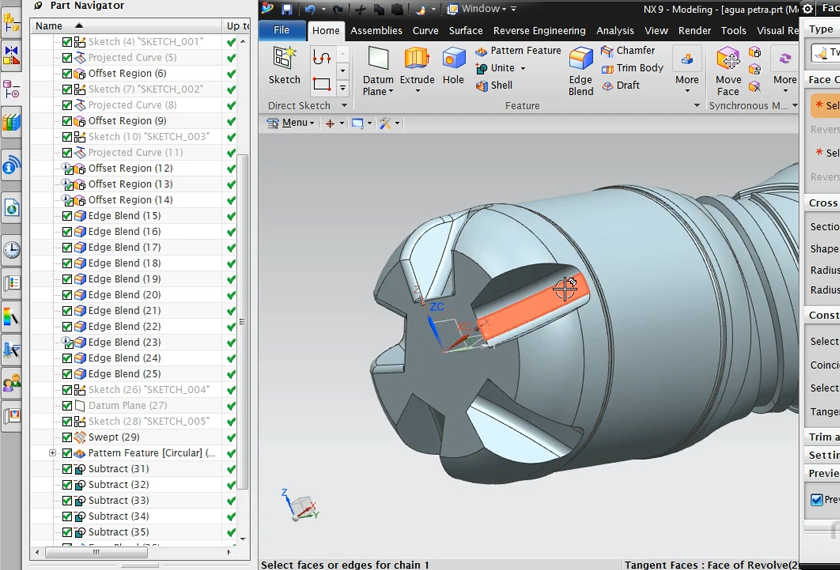The height and width of the screenshot is (570, 840).
Task: Uncheck the Edge Blend (15) checkbox
Action: (x=67, y=216)
